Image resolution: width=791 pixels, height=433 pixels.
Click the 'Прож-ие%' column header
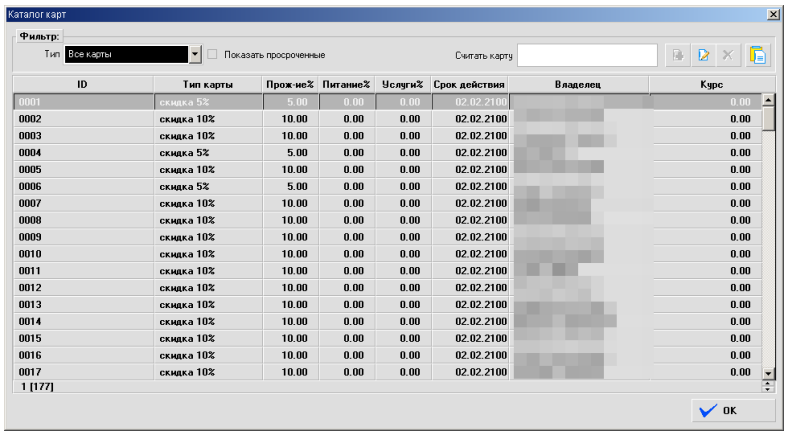(x=291, y=85)
